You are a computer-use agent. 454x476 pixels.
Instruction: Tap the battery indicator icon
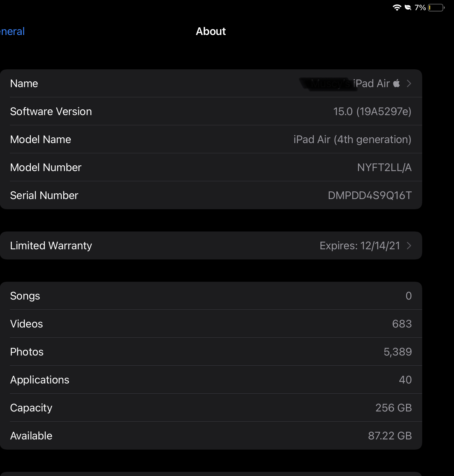436,8
